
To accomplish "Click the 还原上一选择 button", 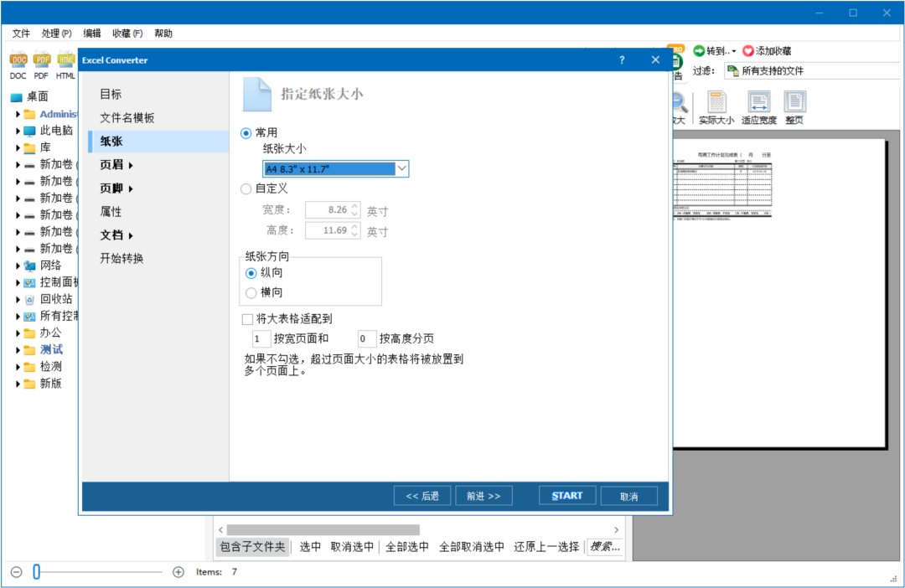I will [x=546, y=546].
